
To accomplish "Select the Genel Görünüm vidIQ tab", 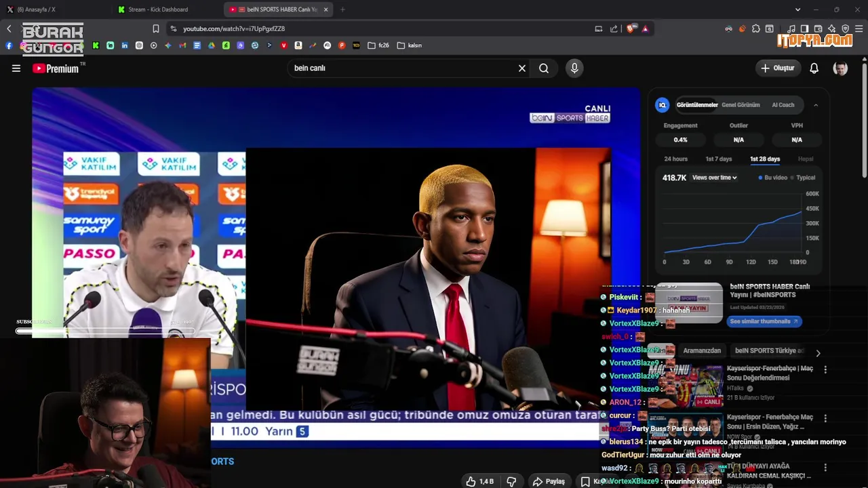I will 741,105.
